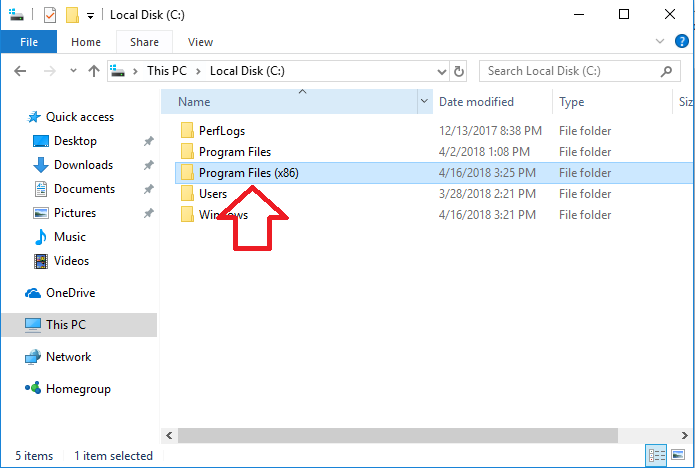Click the 3/28/2018 2:21 PM date cell
The height and width of the screenshot is (468, 695).
[x=487, y=194]
